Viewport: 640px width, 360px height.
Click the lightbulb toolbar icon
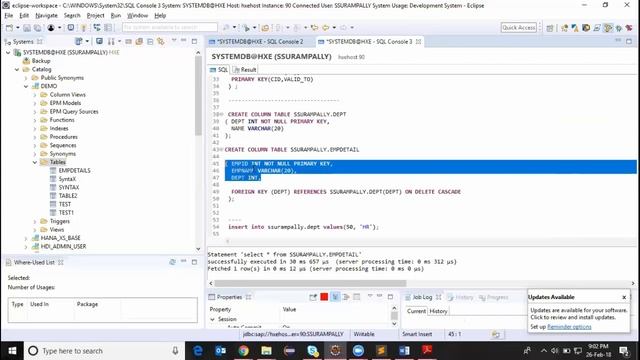coord(83,28)
